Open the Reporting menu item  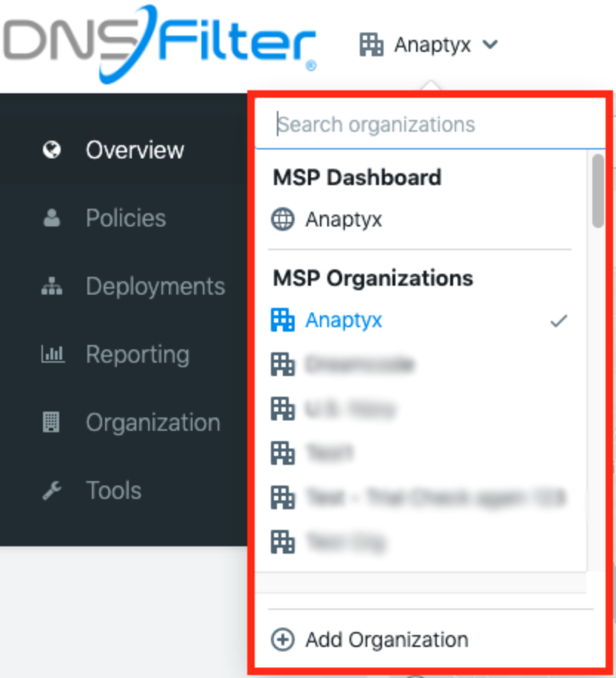click(x=138, y=355)
